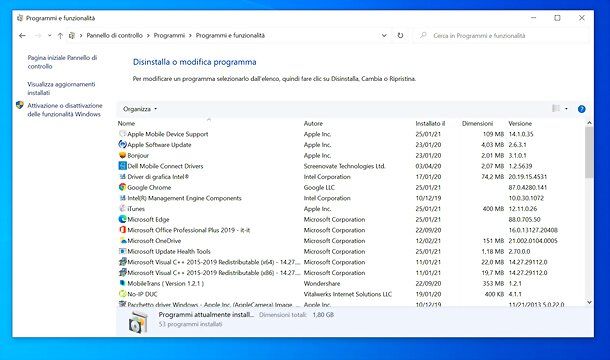Go to Programmi in the breadcrumb

tap(169, 35)
